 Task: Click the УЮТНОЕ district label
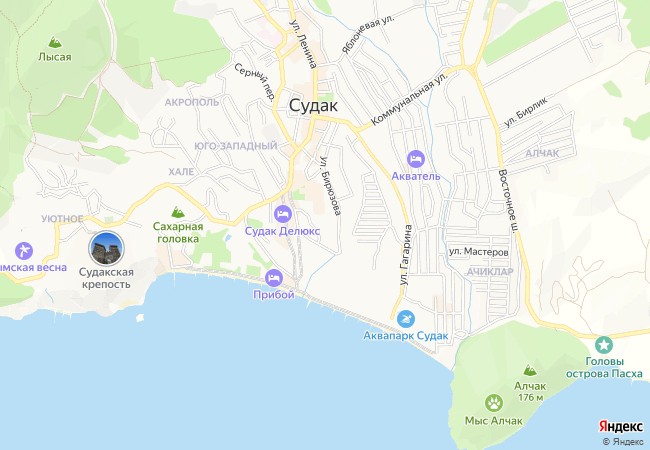62,219
